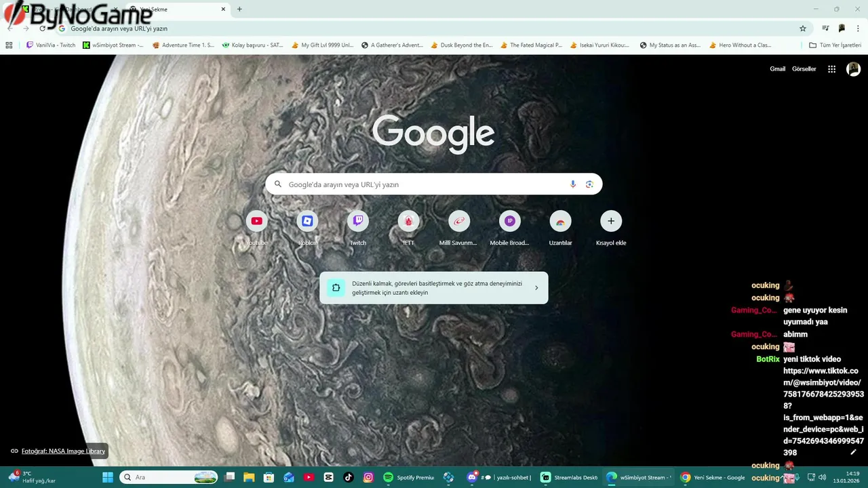868x488 pixels.
Task: Open A Gatherer's Advent... bookmark
Action: [x=392, y=45]
